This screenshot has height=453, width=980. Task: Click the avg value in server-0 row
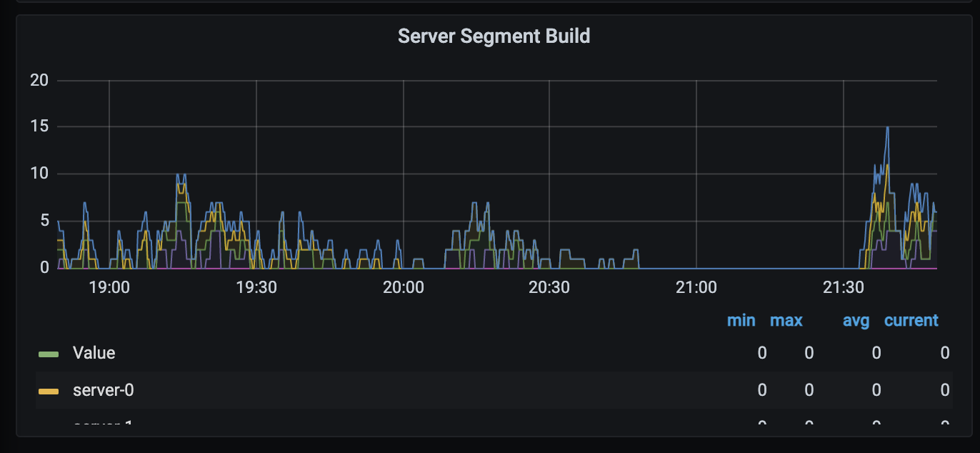pos(876,390)
